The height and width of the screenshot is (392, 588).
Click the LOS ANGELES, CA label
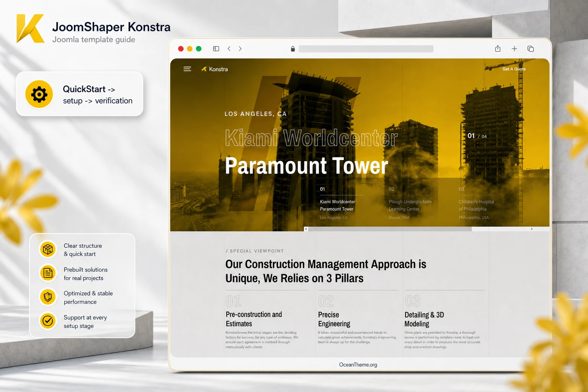click(x=255, y=114)
